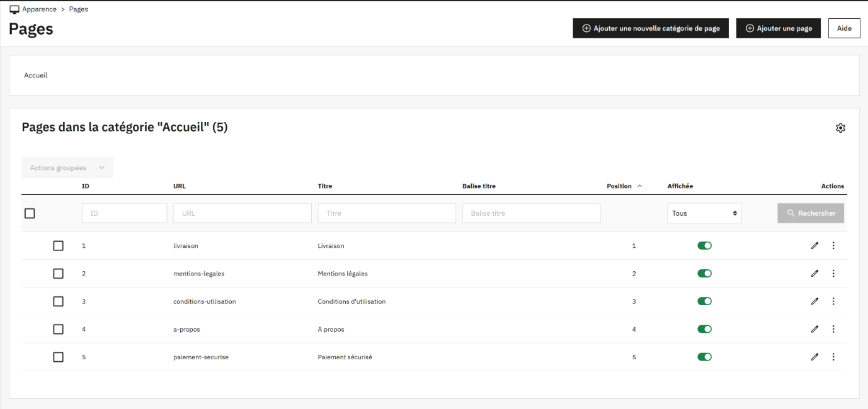The height and width of the screenshot is (409, 868).
Task: Open more actions menu for livraison row
Action: pyautogui.click(x=833, y=245)
